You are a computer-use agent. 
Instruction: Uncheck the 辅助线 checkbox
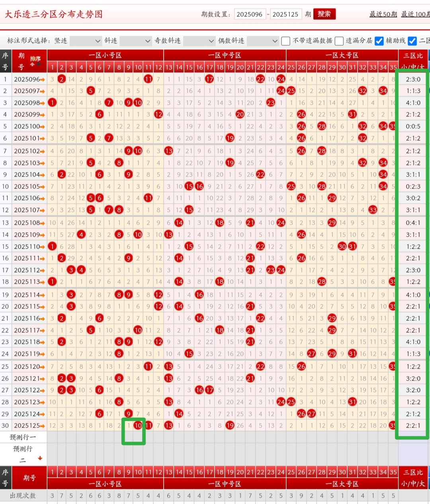coord(379,41)
